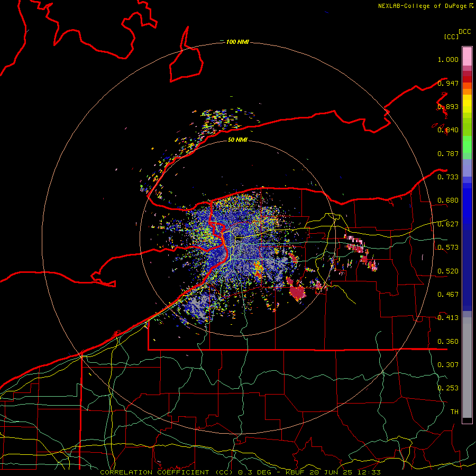This screenshot has height=476, width=476.
Task: Click the pink echo cluster east of 50 NMI ring
Action: coord(361,252)
